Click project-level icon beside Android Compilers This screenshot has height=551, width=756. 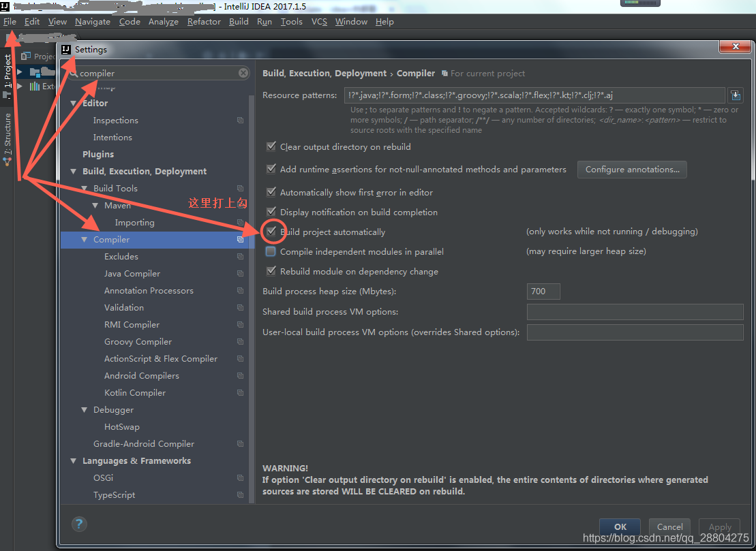coord(240,376)
